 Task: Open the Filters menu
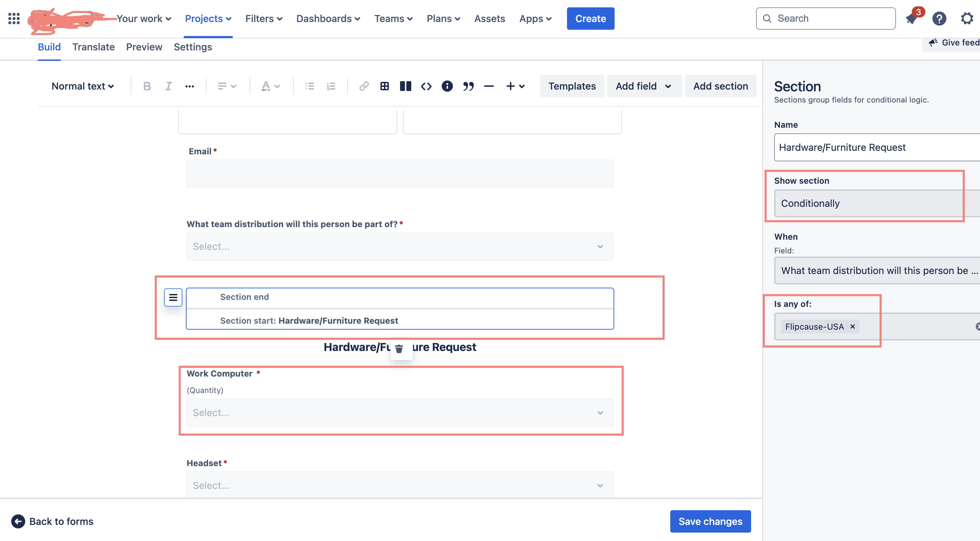coord(264,19)
